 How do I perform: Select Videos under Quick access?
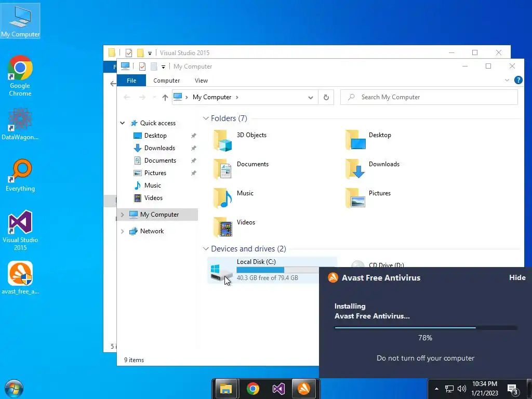153,198
